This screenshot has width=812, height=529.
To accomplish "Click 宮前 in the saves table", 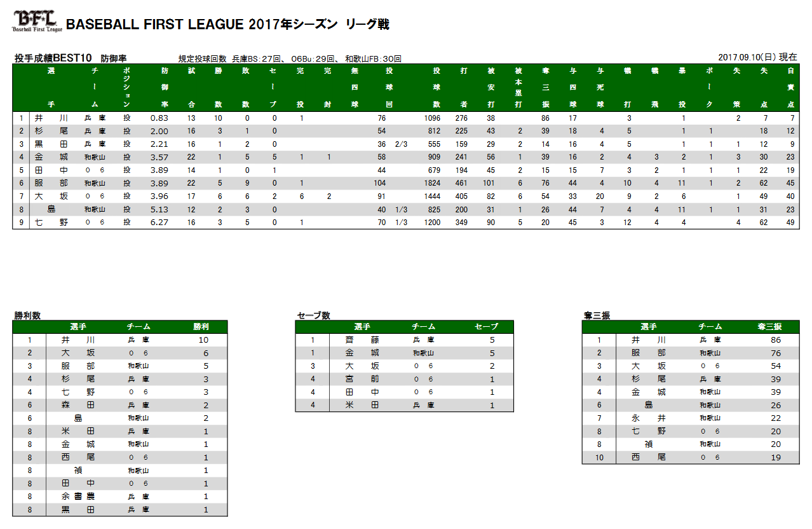I will click(362, 380).
